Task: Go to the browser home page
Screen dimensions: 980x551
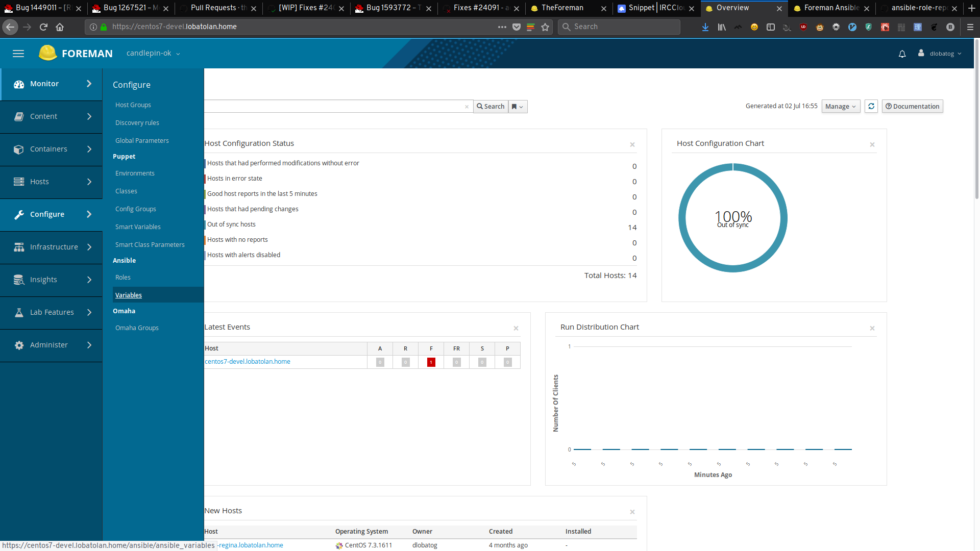Action: pos(60,27)
